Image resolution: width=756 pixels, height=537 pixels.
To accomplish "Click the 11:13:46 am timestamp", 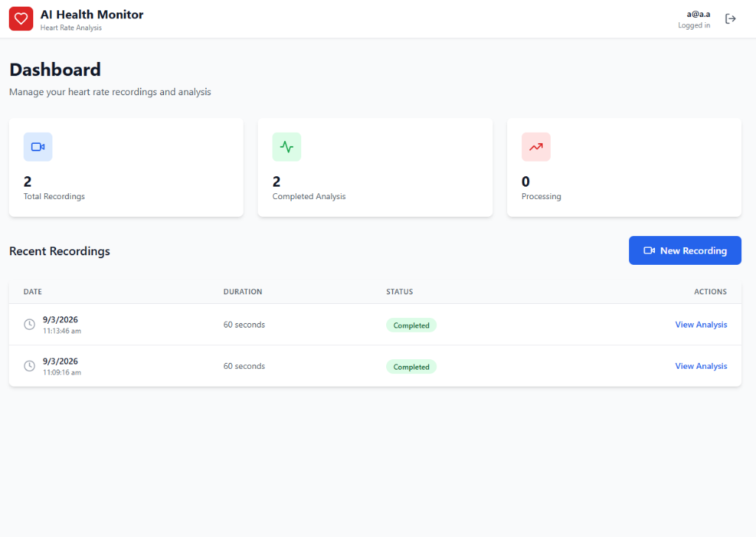I will click(x=62, y=331).
